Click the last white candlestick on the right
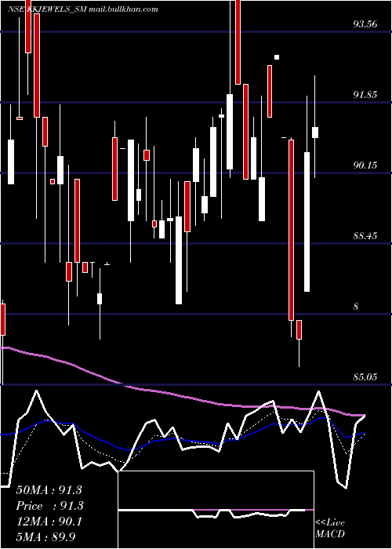Viewport: 392px width, 549px height. point(315,133)
